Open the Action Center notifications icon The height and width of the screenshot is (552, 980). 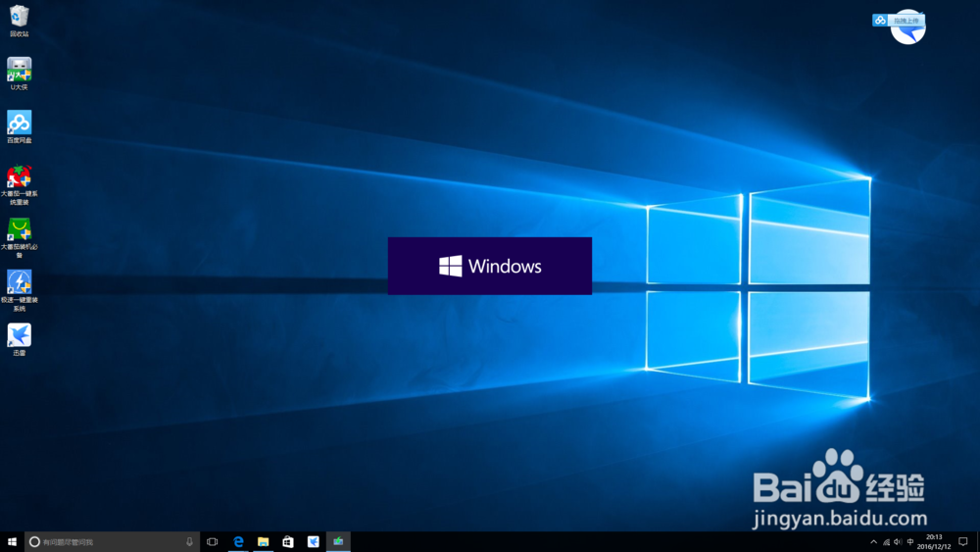tap(963, 542)
